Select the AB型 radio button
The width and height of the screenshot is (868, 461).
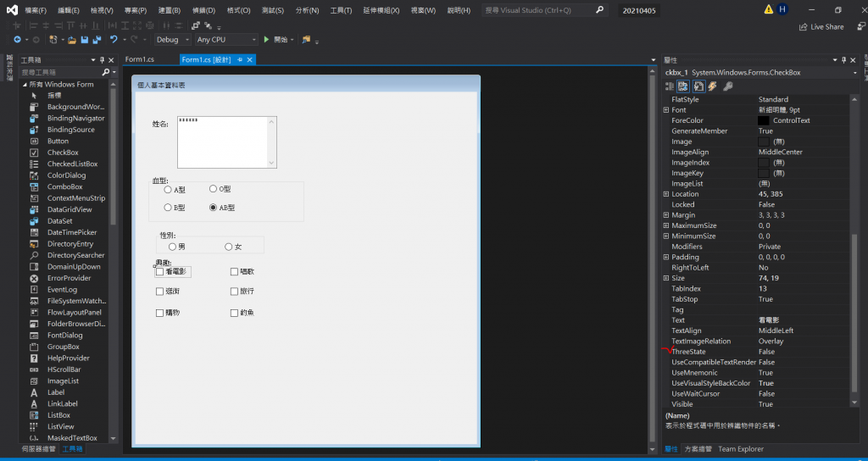click(x=213, y=208)
